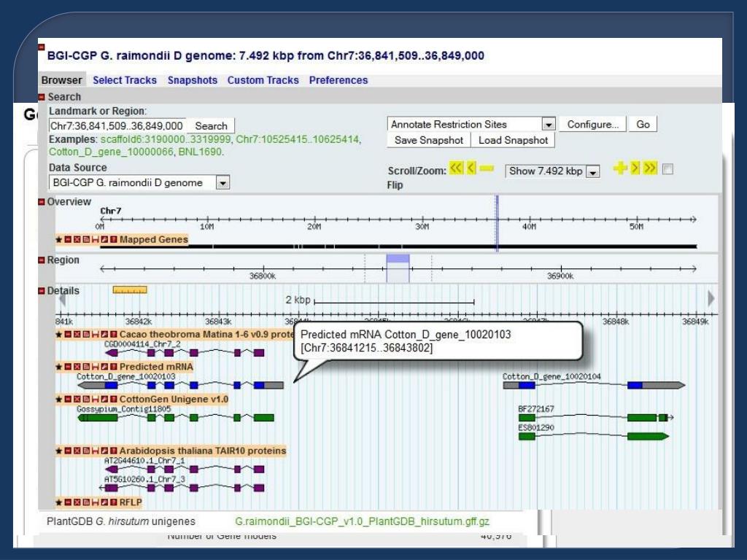Collapse the Overview section
Image resolution: width=747 pixels, height=560 pixels.
pyautogui.click(x=42, y=202)
